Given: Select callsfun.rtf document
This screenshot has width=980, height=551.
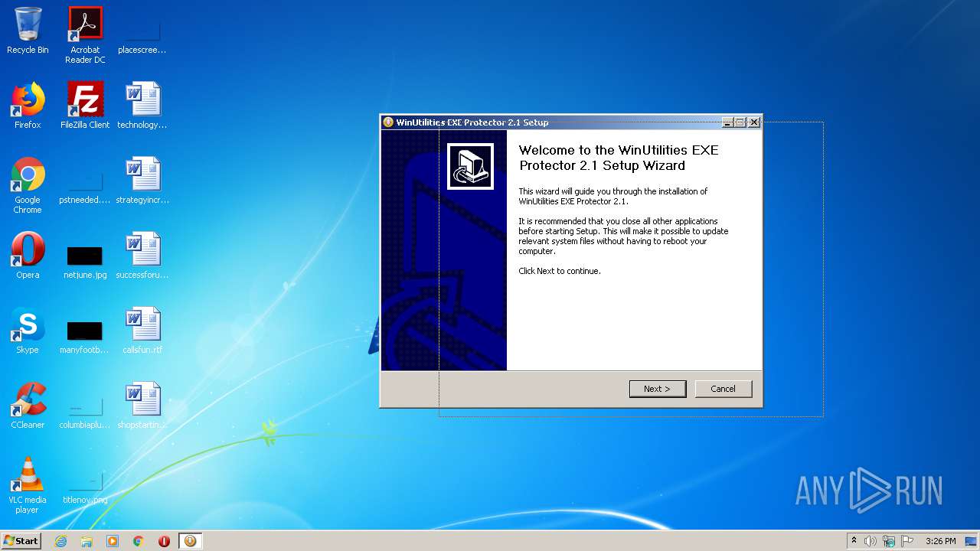Looking at the screenshot, I should (142, 331).
